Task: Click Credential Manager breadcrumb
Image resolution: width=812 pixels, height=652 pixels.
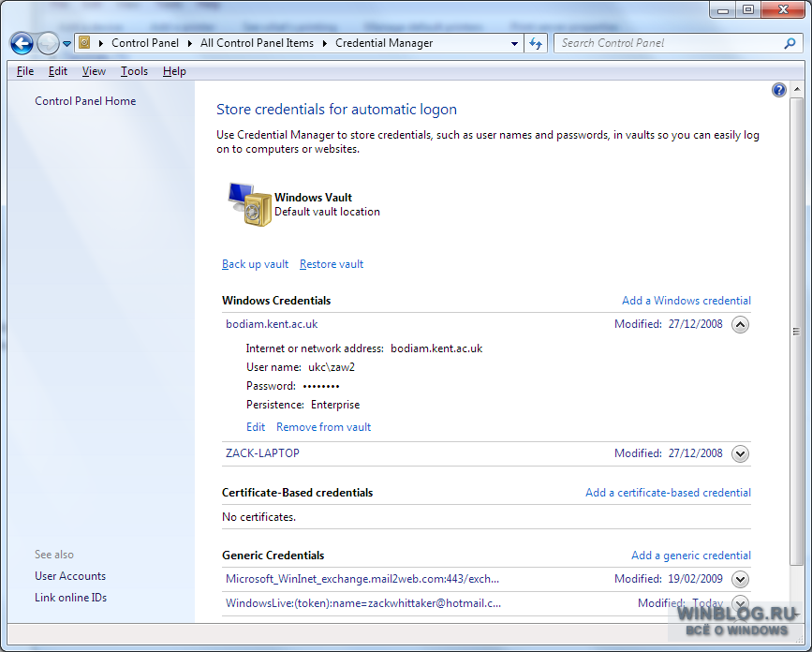Action: pos(384,43)
